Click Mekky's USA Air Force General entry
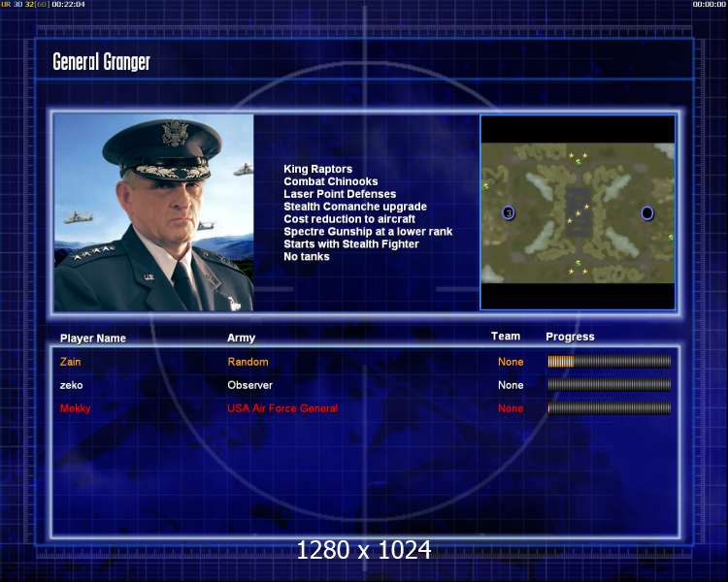 282,408
